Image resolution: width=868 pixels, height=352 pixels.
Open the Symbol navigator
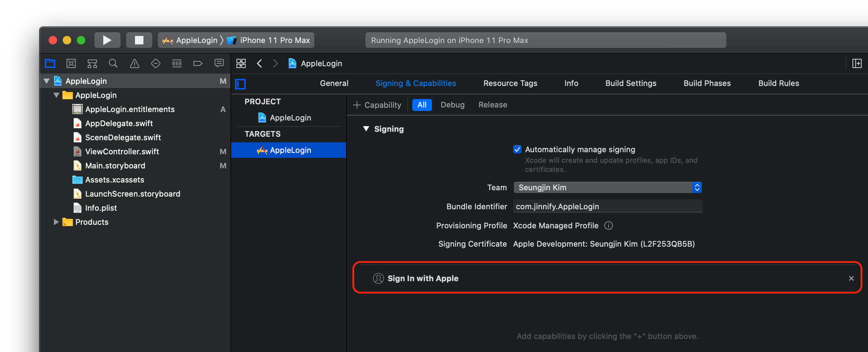(92, 63)
